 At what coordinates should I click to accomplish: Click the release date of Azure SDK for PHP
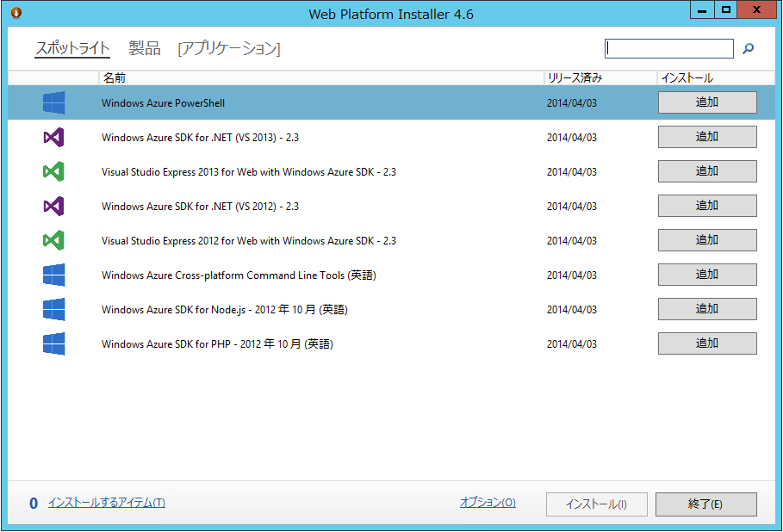572,343
